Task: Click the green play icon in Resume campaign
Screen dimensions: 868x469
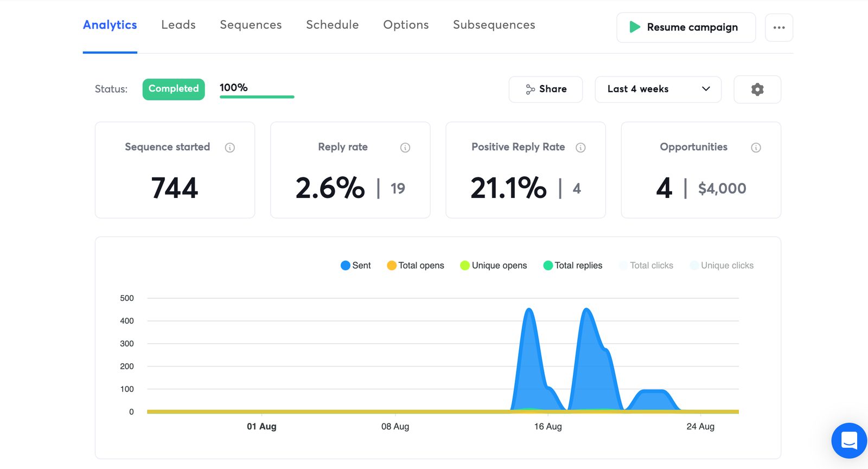Action: pos(634,27)
